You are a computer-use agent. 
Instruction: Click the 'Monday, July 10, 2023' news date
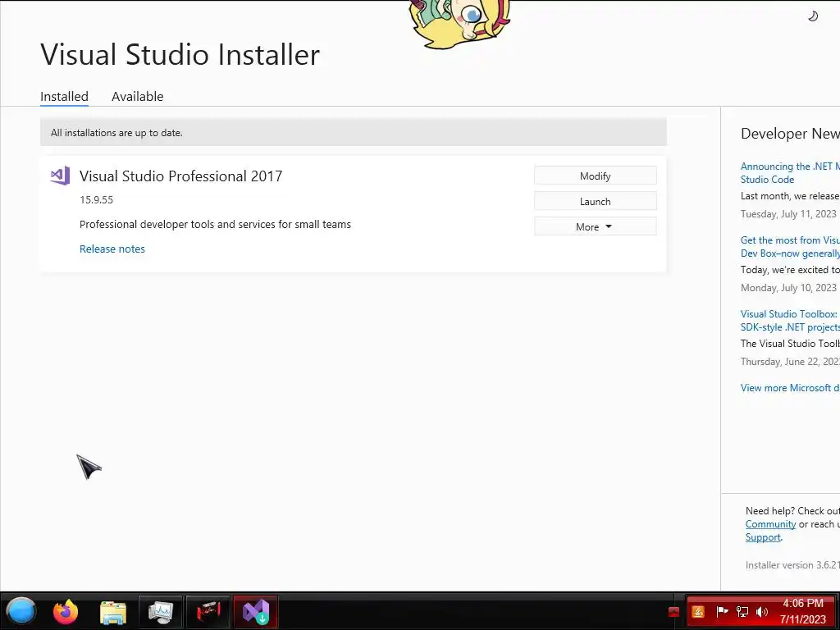788,288
